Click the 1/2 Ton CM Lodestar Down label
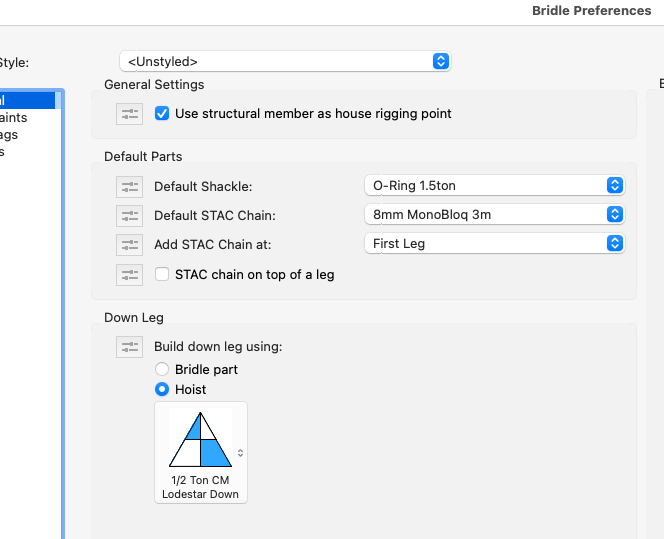Viewport: 664px width, 539px height. [x=200, y=487]
